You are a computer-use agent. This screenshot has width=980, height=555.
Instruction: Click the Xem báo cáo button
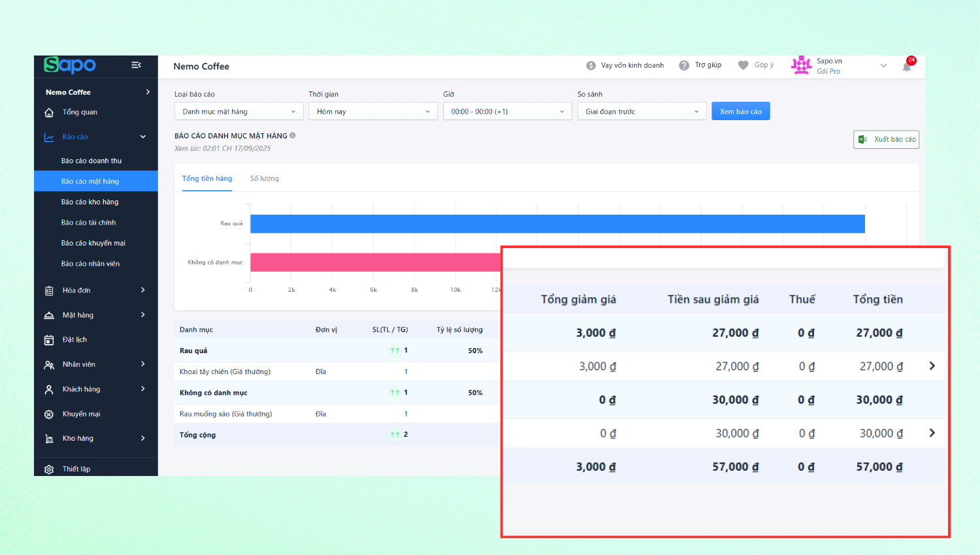740,112
